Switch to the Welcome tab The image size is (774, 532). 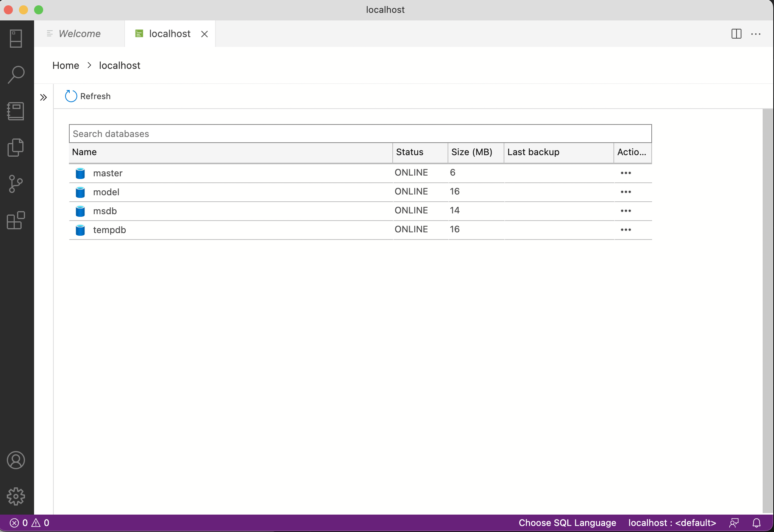[79, 34]
